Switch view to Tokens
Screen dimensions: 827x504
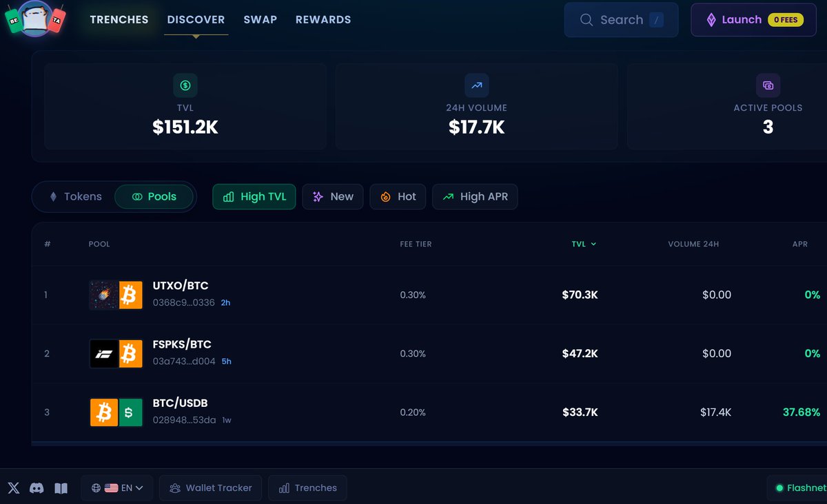click(76, 197)
